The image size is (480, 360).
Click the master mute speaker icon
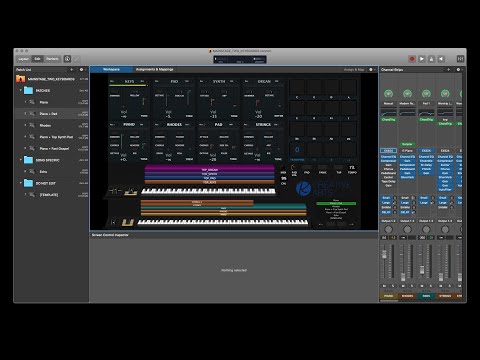pos(441,59)
